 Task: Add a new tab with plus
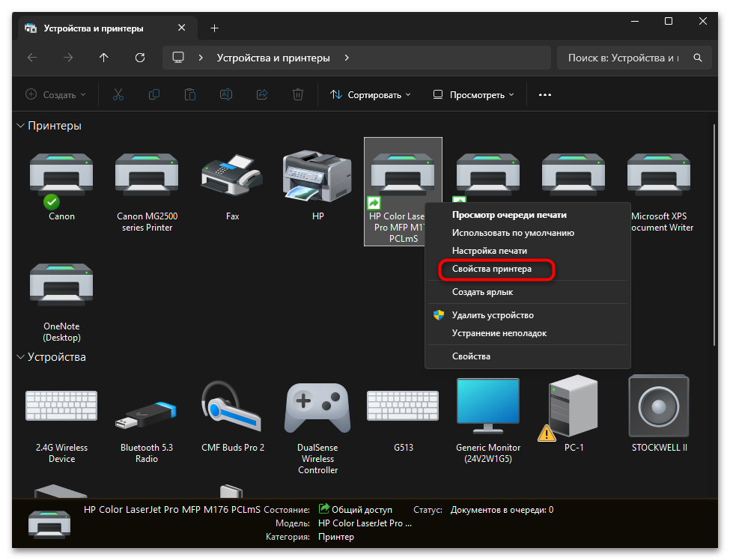[214, 28]
